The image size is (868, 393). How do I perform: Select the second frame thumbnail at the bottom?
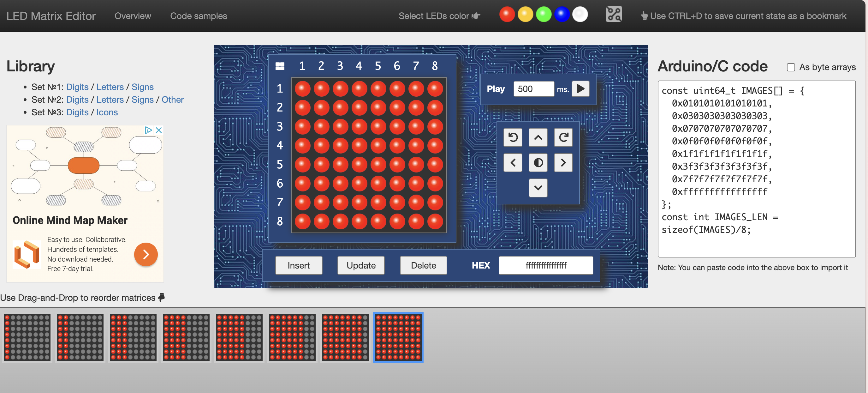pos(80,337)
